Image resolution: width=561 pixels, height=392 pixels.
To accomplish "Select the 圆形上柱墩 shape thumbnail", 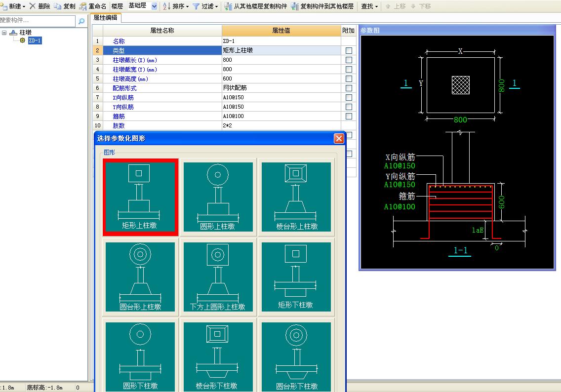I will 218,197.
